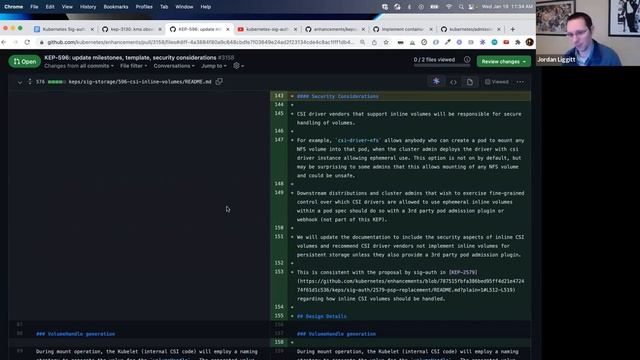Open the KEP-2579 link on line 153
Viewport: 640px width, 360px height.
pos(463,272)
